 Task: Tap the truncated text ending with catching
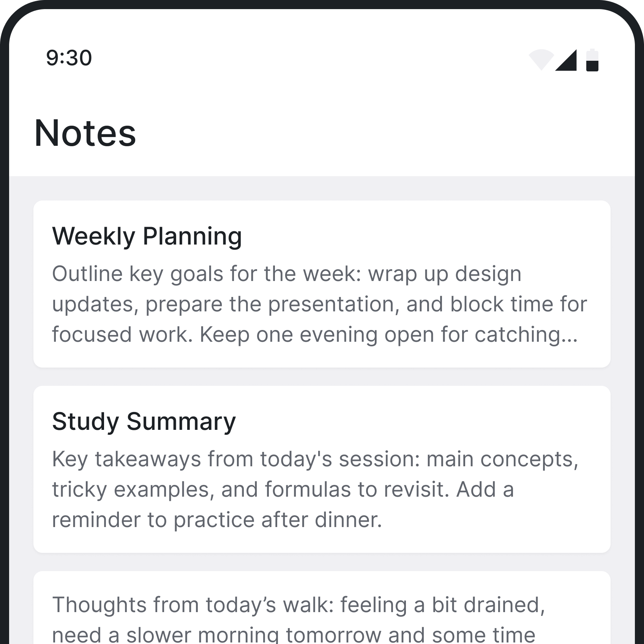(315, 335)
